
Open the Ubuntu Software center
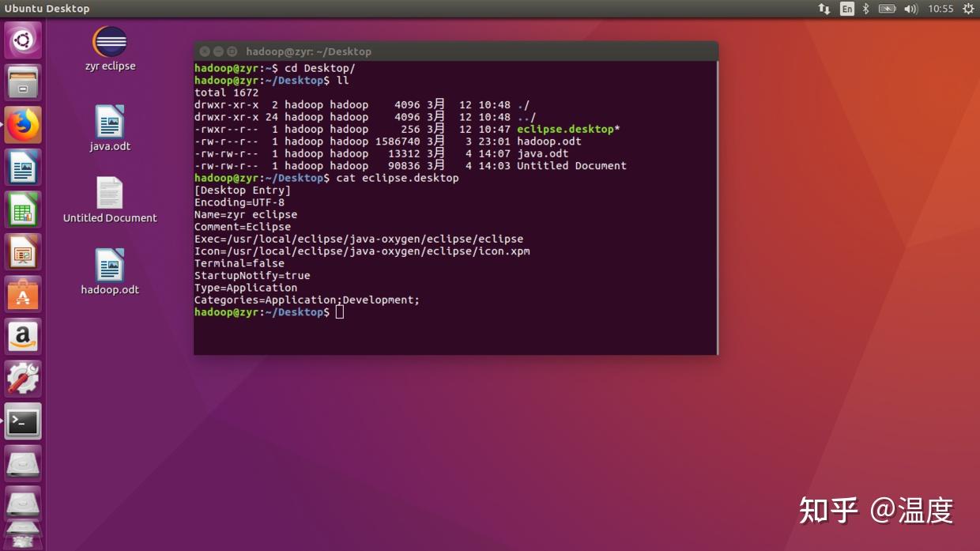click(23, 294)
